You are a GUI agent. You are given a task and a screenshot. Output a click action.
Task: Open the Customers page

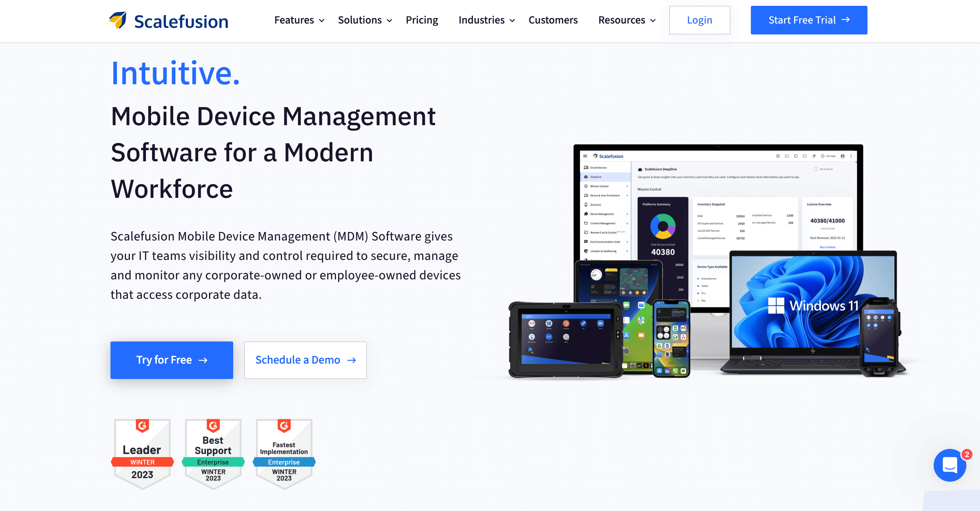tap(553, 20)
